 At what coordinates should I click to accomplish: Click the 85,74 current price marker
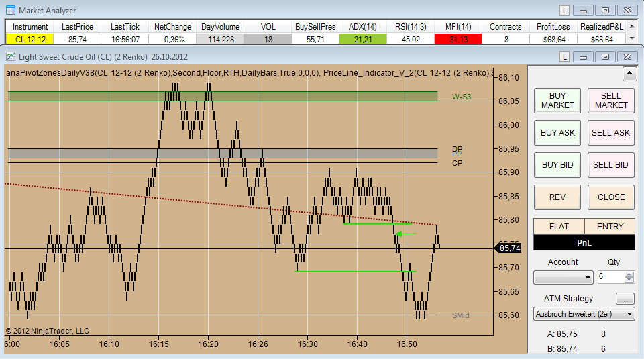pos(508,248)
